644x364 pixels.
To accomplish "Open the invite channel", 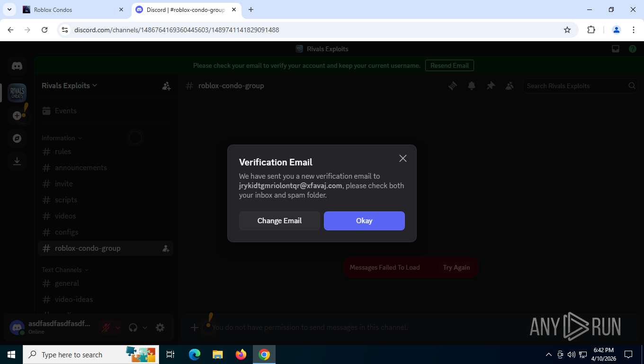I will [105, 184].
